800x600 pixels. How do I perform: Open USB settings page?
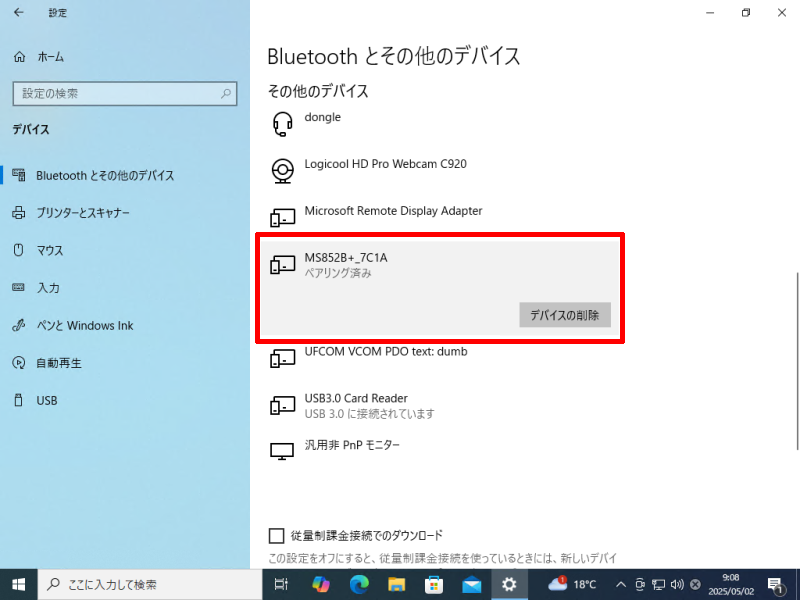tap(125, 401)
